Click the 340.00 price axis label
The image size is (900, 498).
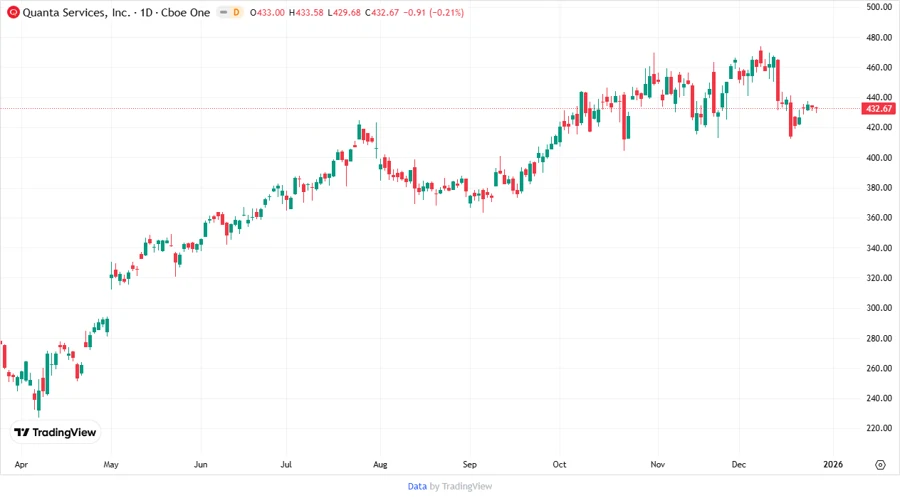point(879,248)
